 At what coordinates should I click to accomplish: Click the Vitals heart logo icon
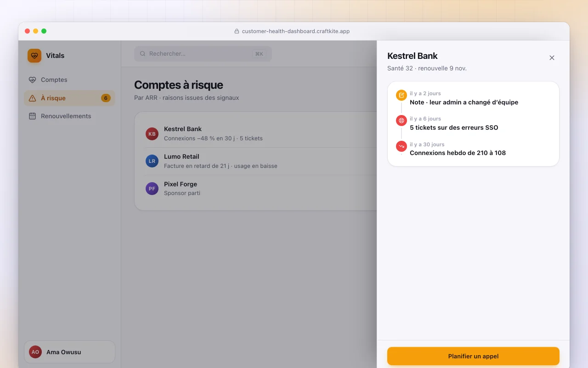34,56
